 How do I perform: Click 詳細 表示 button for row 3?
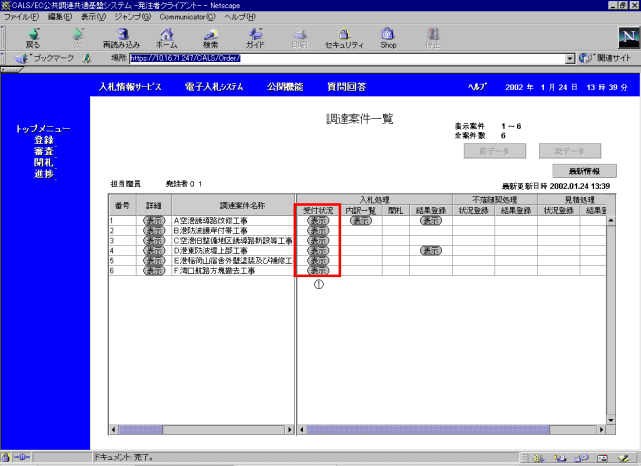pyautogui.click(x=154, y=240)
